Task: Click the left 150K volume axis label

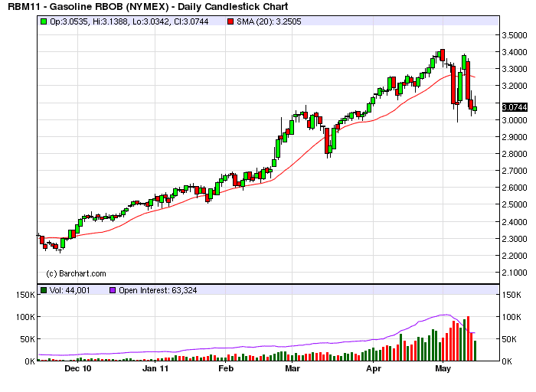Action: click(25, 295)
